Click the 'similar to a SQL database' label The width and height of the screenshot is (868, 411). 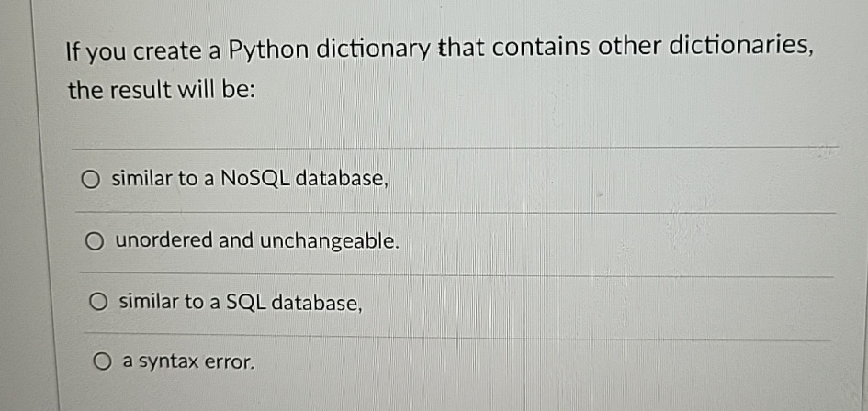point(242,302)
